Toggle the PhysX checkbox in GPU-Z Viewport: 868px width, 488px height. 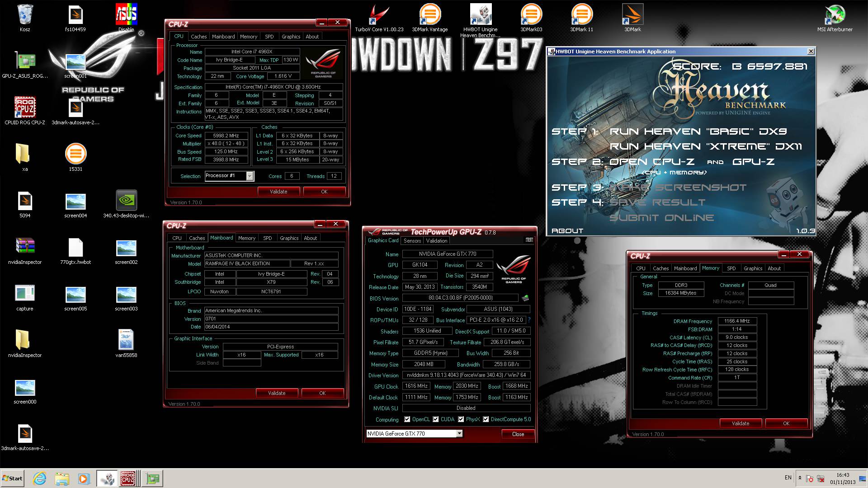pos(461,419)
